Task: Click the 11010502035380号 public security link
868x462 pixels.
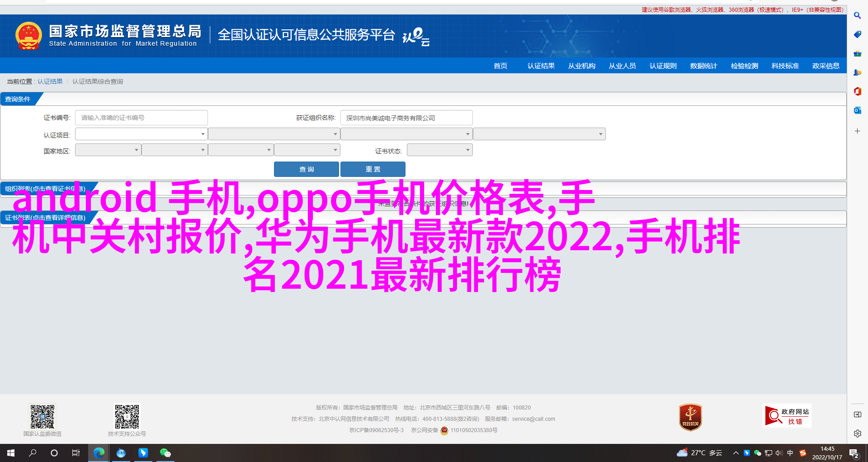Action: point(474,430)
